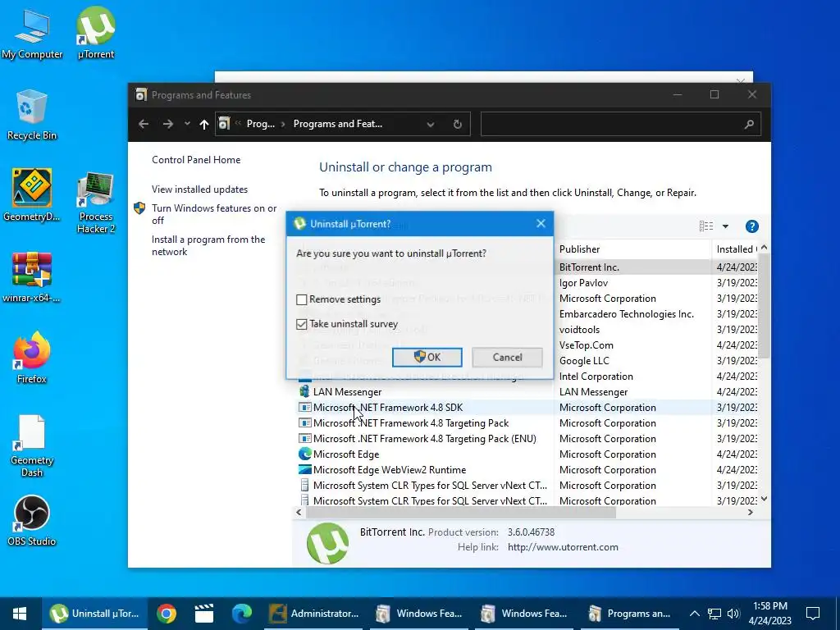The image size is (840, 630).
Task: Click the voidtools publisher cell
Action: coord(579,330)
